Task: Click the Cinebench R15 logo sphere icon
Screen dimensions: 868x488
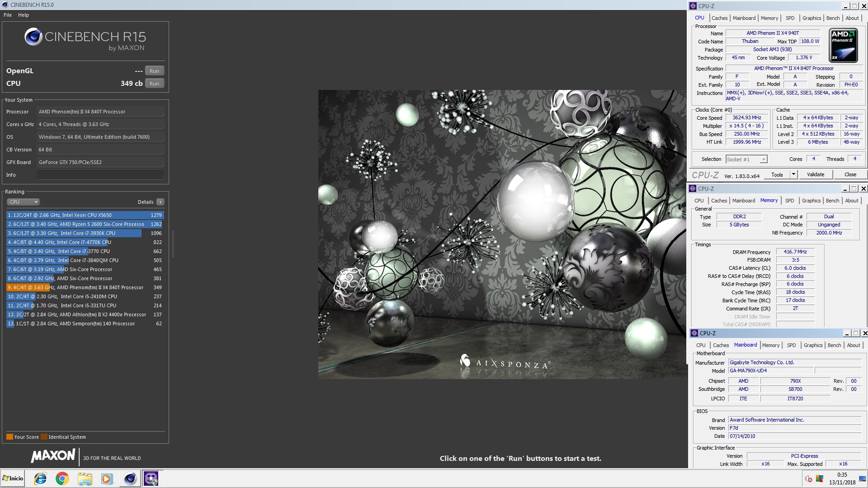Action: [33, 37]
